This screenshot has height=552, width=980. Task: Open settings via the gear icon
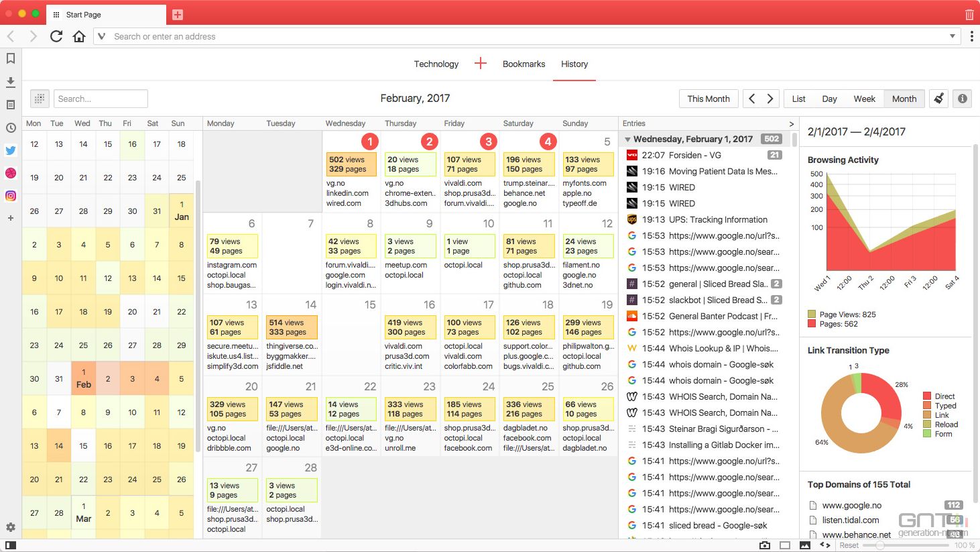click(11, 528)
